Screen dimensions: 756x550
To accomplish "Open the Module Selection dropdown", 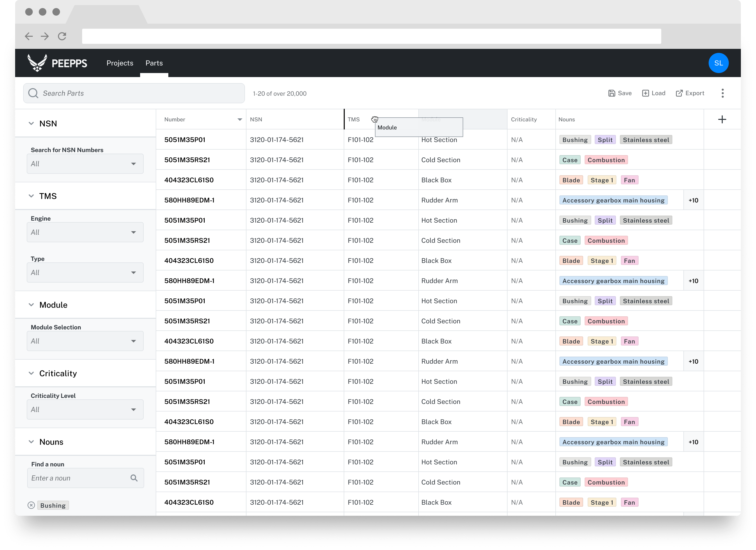I will click(85, 341).
